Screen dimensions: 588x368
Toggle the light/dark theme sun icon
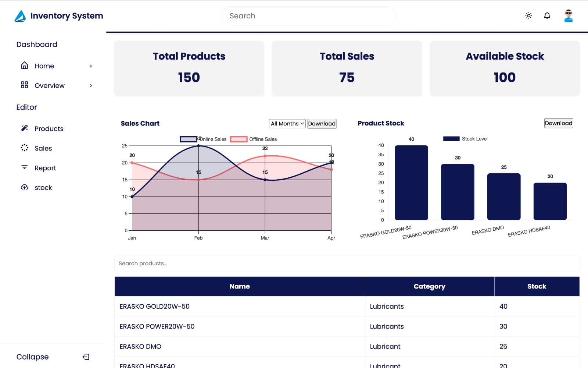(x=528, y=16)
